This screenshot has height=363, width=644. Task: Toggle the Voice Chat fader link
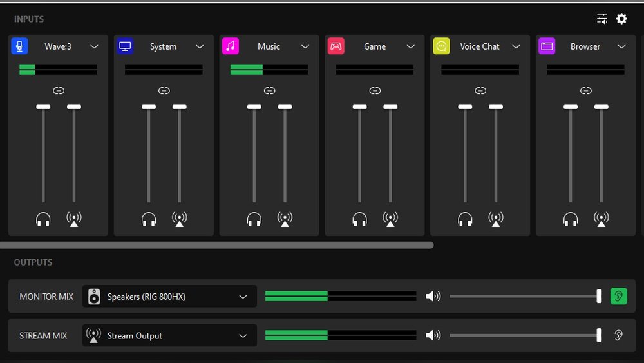point(480,90)
